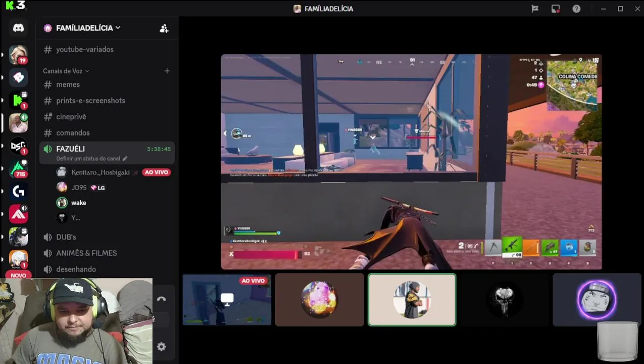The width and height of the screenshot is (644, 364).
Task: Open the FAMÍLIADELÍCIA server dropdown menu
Action: tap(88, 28)
